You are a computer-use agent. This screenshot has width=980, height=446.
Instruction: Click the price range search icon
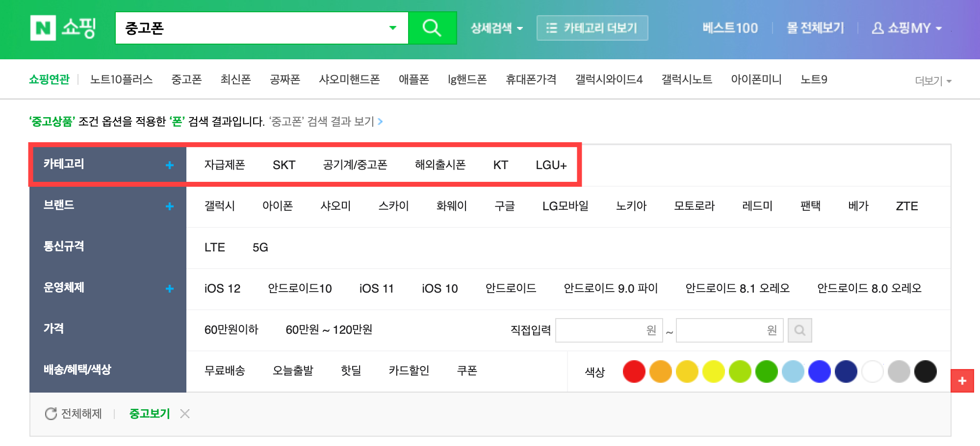[x=799, y=330]
